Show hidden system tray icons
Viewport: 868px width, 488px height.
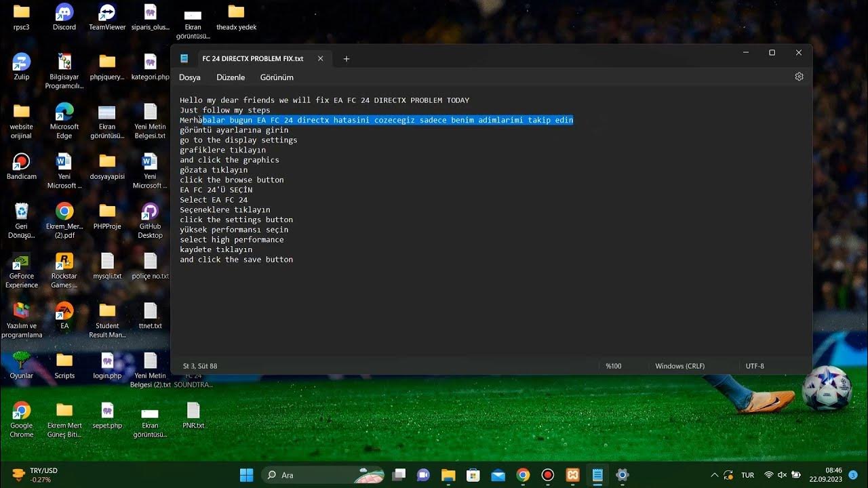714,475
